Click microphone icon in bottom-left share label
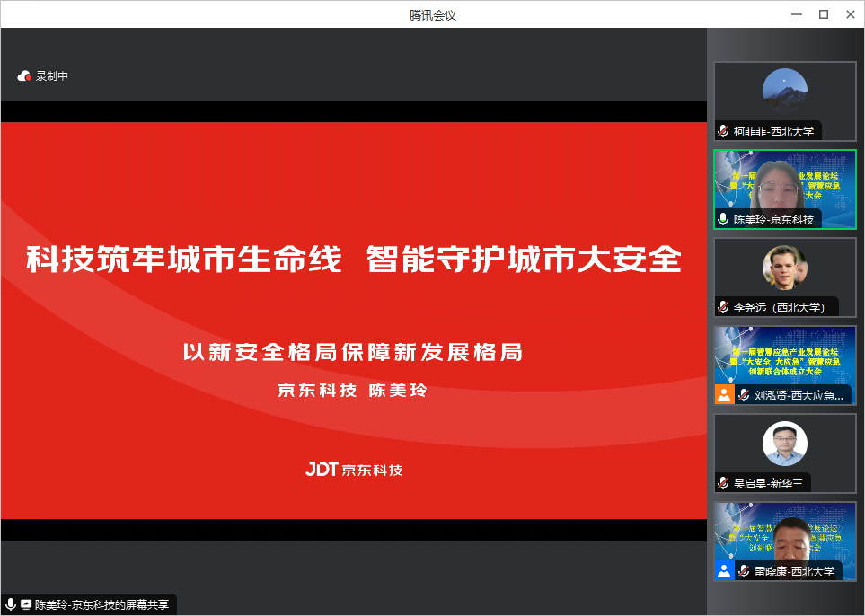Image resolution: width=865 pixels, height=616 pixels. pyautogui.click(x=10, y=605)
